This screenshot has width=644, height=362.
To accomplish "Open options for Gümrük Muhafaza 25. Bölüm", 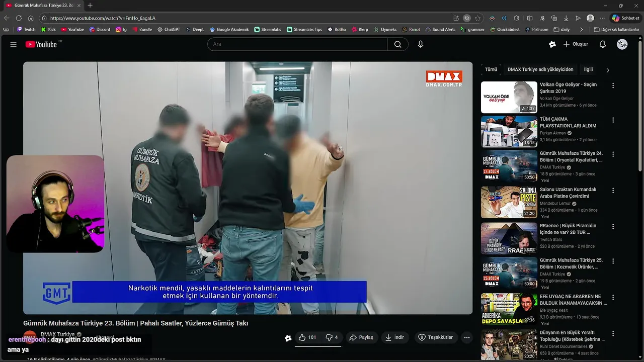I will click(613, 261).
